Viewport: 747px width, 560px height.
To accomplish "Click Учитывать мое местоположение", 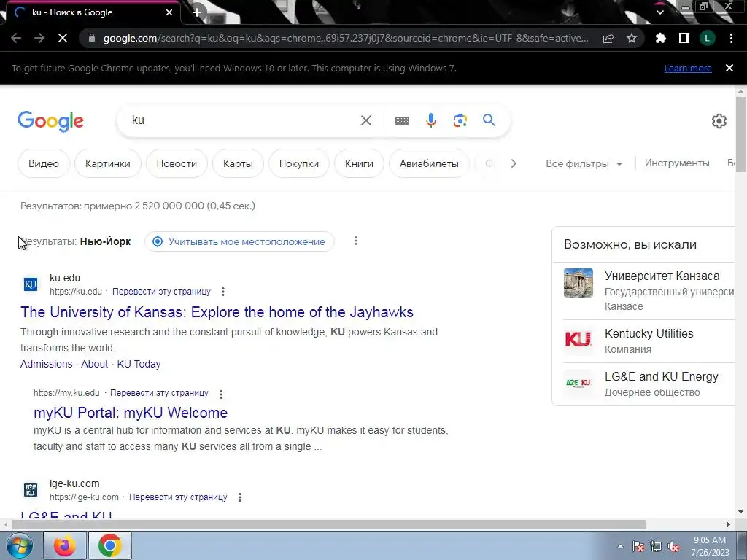I will point(239,241).
